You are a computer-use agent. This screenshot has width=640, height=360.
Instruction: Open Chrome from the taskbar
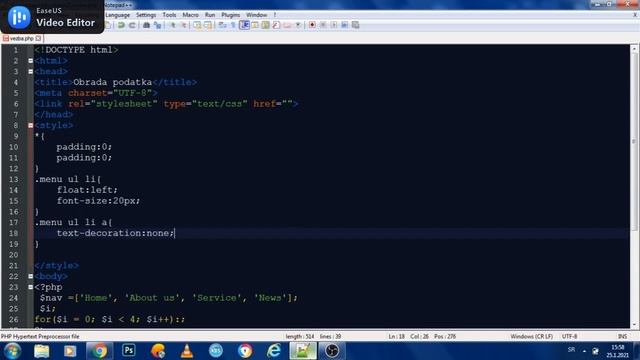tap(99, 351)
